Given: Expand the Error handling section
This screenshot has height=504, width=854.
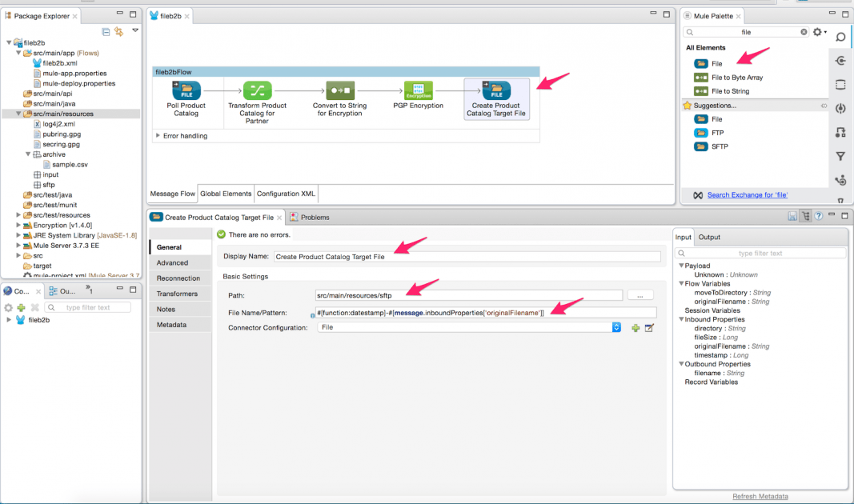Looking at the screenshot, I should click(157, 137).
